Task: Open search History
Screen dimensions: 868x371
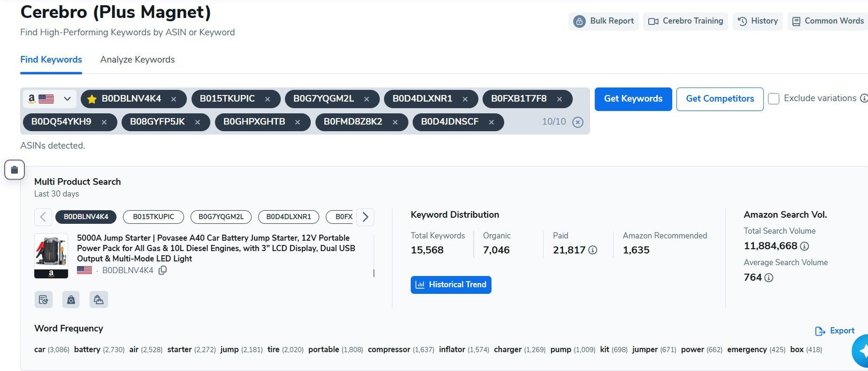Action: pos(758,21)
